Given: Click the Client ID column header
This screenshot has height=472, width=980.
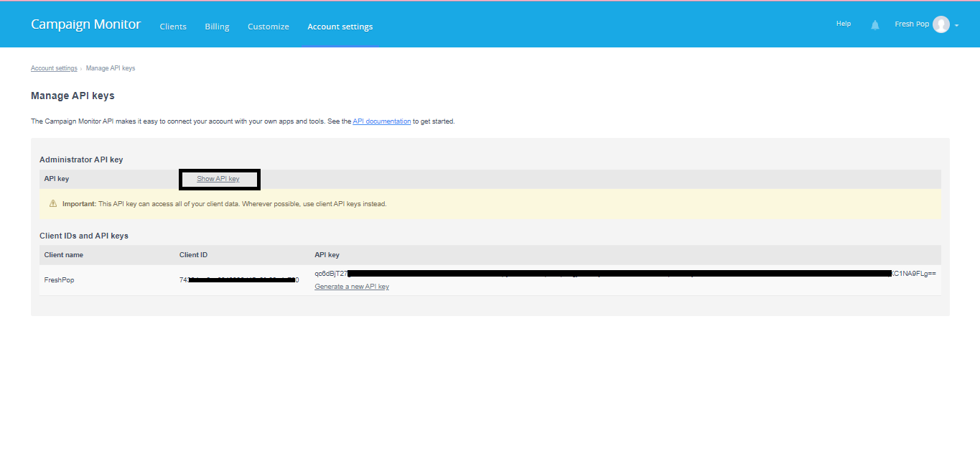Looking at the screenshot, I should pyautogui.click(x=193, y=255).
